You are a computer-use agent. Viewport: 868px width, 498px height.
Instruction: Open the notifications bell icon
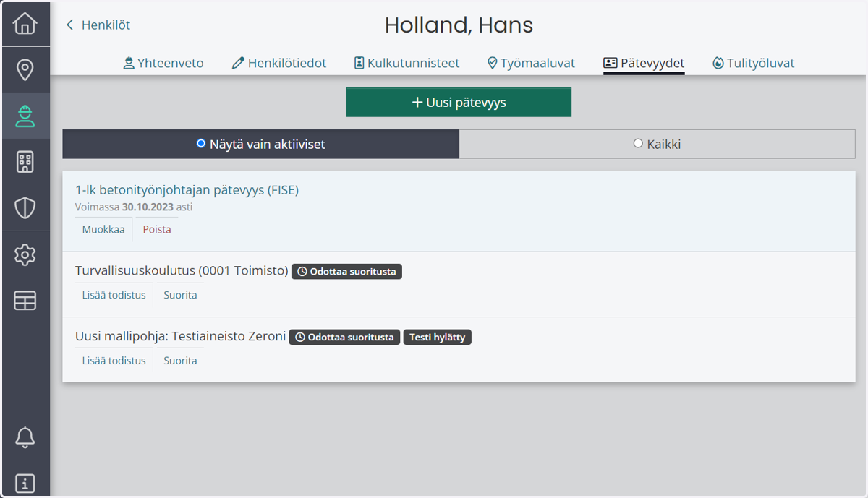(x=25, y=437)
